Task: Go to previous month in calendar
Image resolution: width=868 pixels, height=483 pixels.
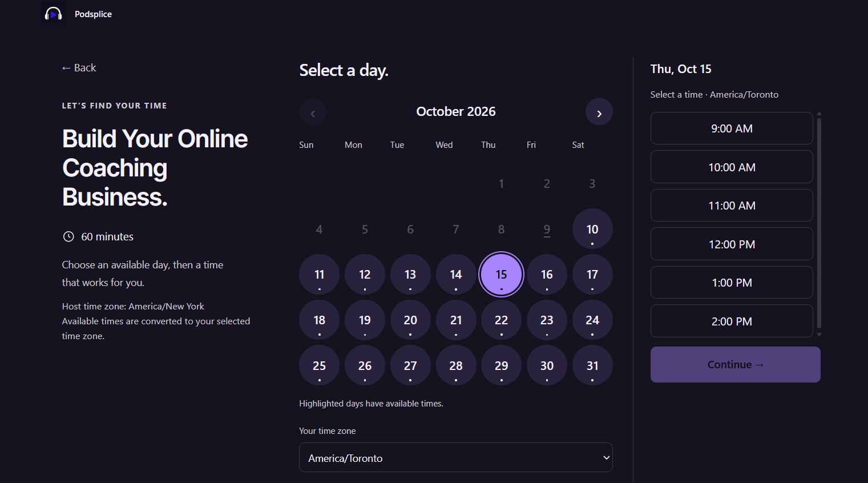Action: (x=313, y=112)
